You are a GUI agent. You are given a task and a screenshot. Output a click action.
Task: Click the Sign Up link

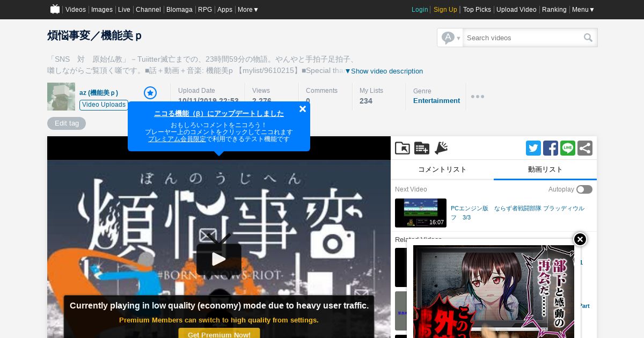click(445, 10)
